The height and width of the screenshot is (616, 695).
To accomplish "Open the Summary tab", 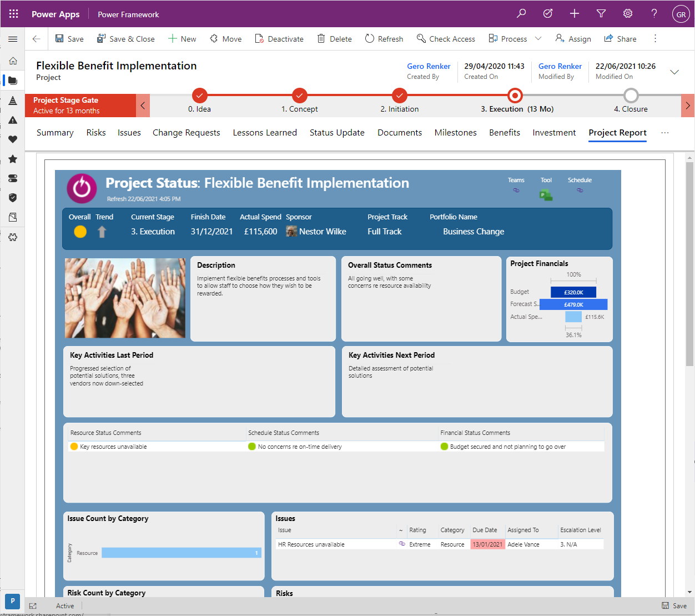I will 55,133.
